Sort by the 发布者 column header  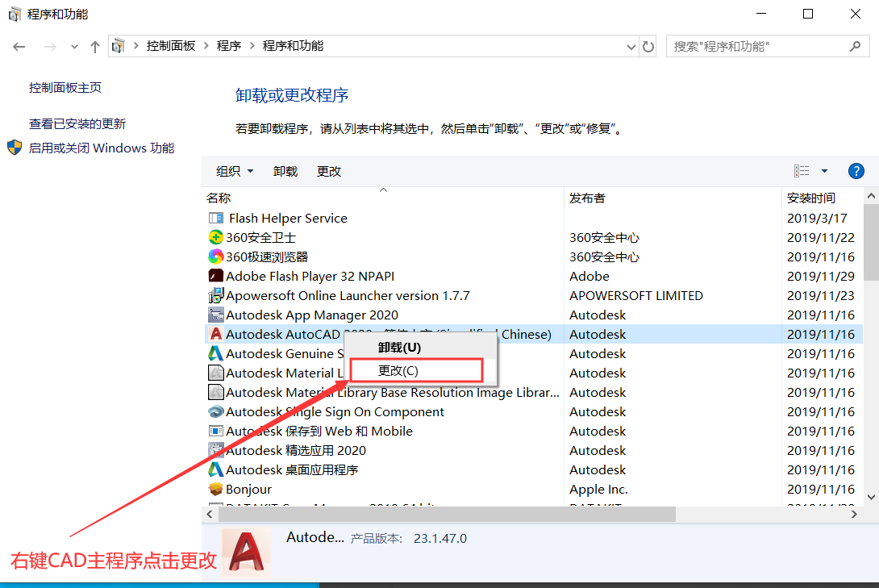pyautogui.click(x=673, y=198)
